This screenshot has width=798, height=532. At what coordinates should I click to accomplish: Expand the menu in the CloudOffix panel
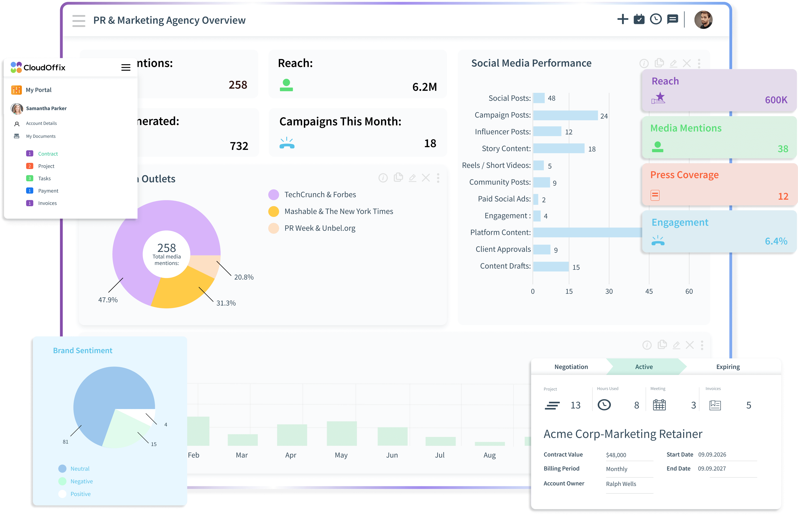(x=126, y=68)
